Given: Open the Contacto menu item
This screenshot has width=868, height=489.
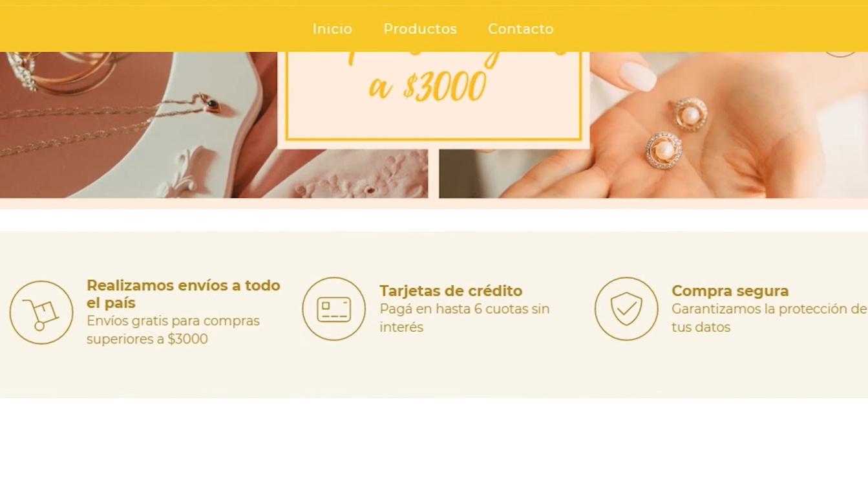Looking at the screenshot, I should pyautogui.click(x=520, y=29).
